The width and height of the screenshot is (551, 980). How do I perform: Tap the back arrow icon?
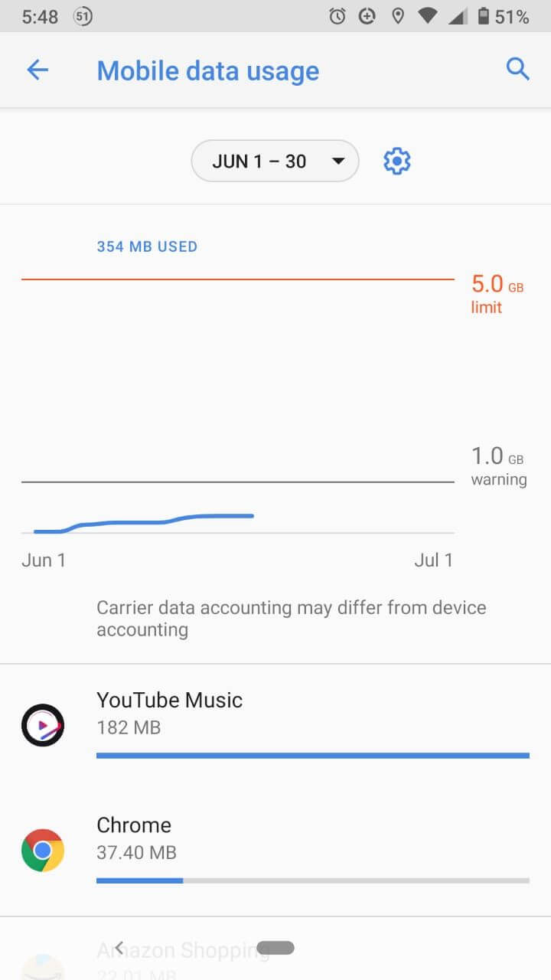[x=37, y=70]
